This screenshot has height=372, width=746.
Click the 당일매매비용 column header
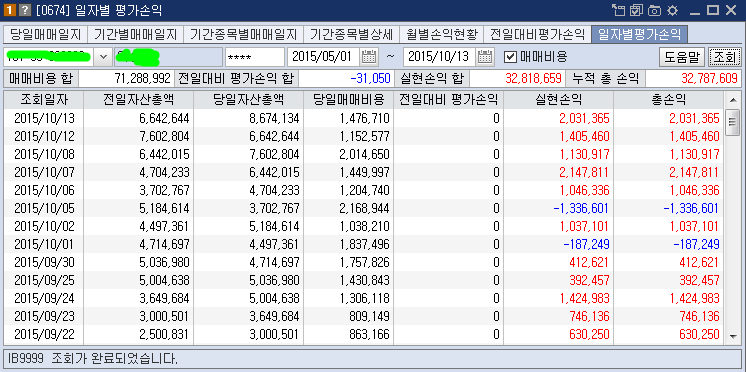349,99
